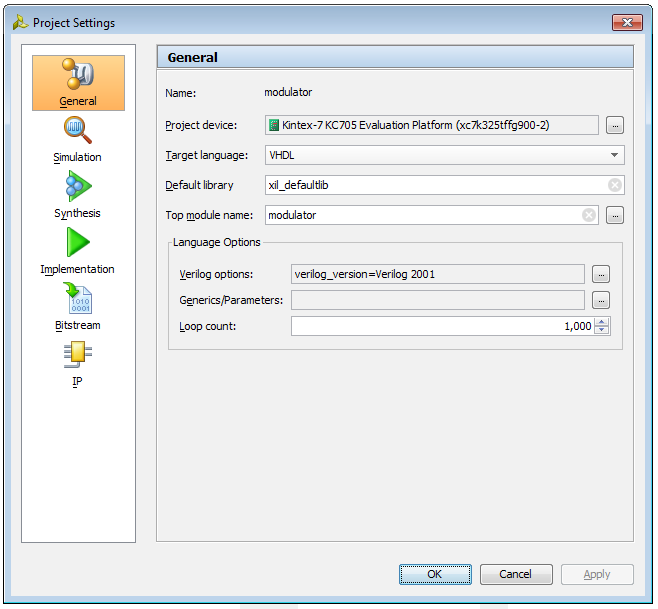Image resolution: width=658 pixels, height=609 pixels.
Task: Click the 'Top module name:' label
Action: tap(209, 215)
